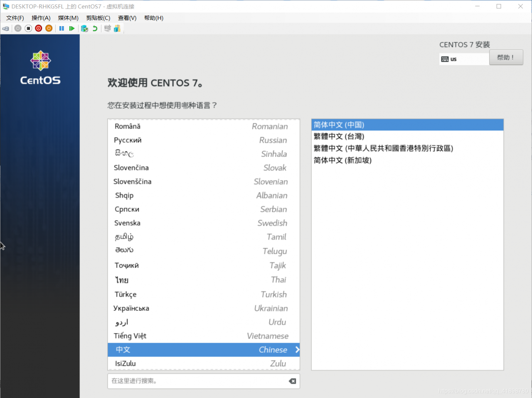Click the Checkpoint icon in toolbar
Image resolution: width=532 pixels, height=398 pixels.
84,28
